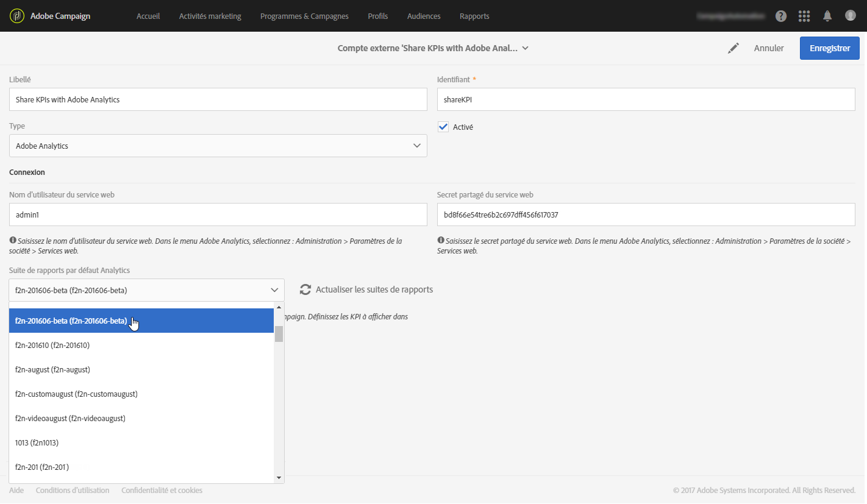Open the Audiences menu
Viewport: 867px width, 504px height.
tap(424, 16)
